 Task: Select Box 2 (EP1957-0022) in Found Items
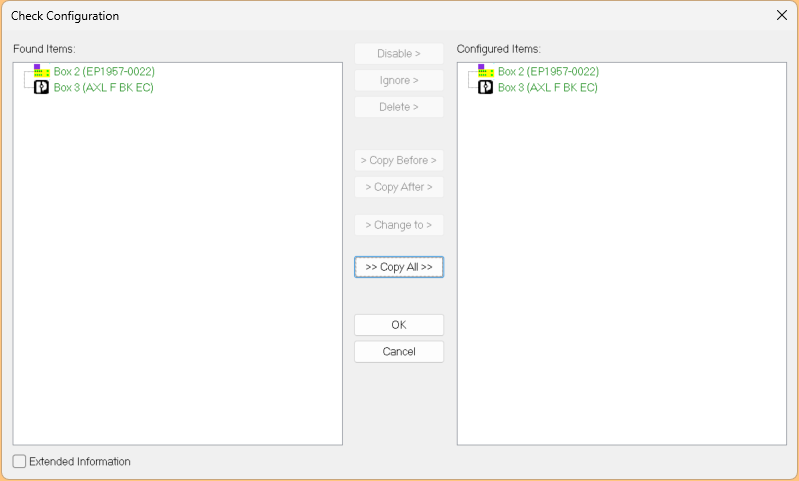pyautogui.click(x=104, y=71)
